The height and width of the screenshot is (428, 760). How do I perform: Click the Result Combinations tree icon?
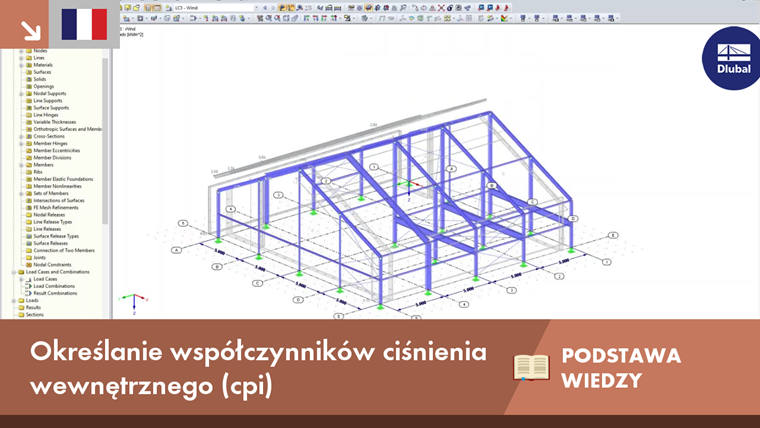pos(29,293)
